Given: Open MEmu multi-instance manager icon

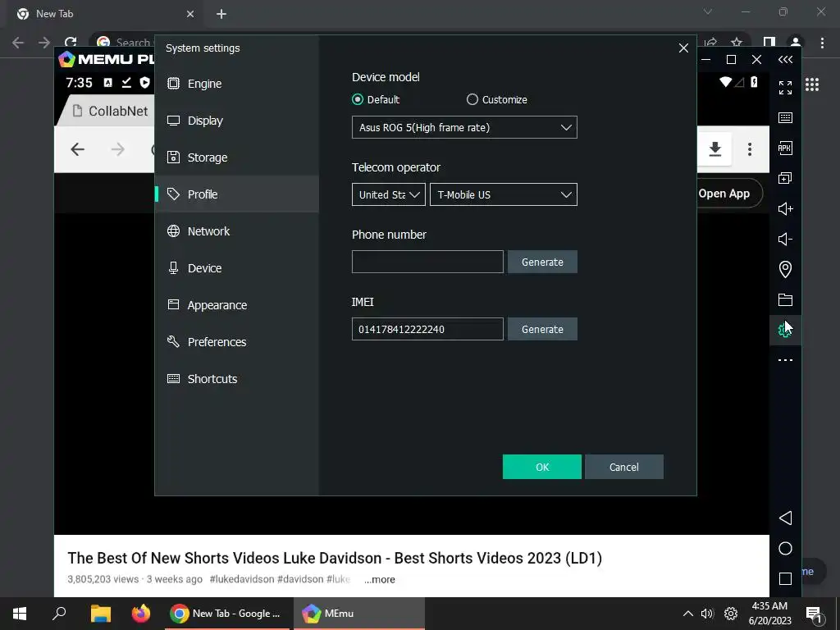Looking at the screenshot, I should click(785, 178).
